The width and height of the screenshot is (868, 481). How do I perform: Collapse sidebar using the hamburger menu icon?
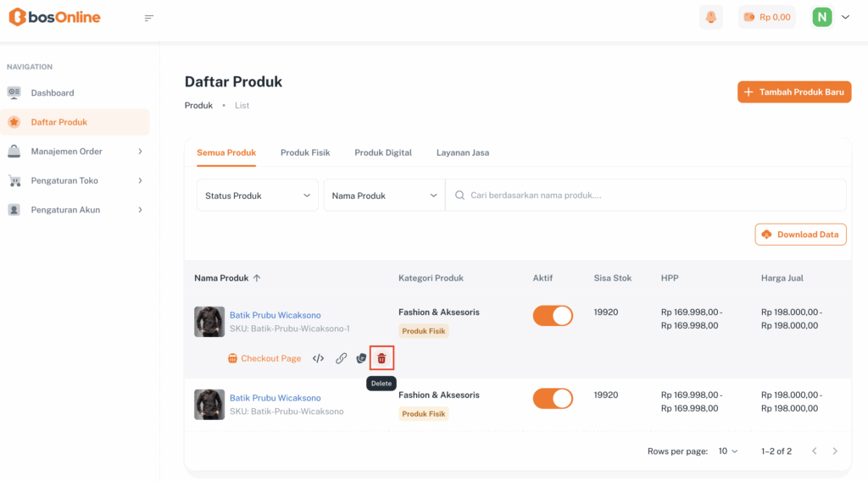pos(149,18)
